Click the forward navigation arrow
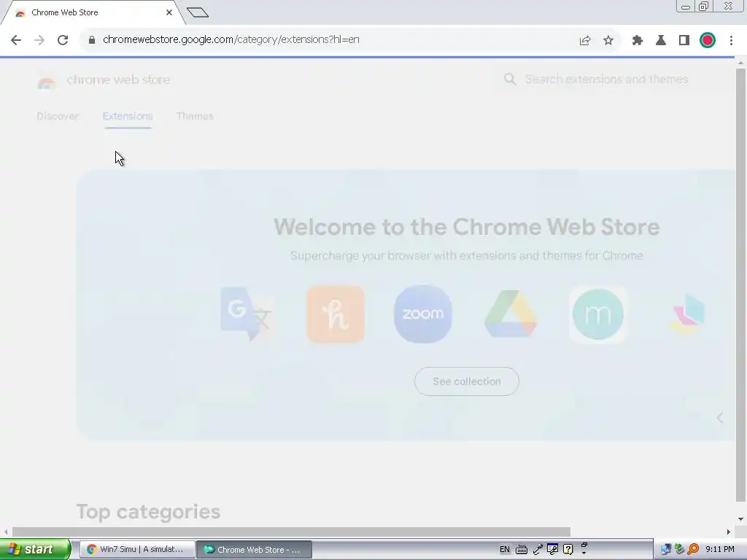The height and width of the screenshot is (560, 747). (x=39, y=40)
